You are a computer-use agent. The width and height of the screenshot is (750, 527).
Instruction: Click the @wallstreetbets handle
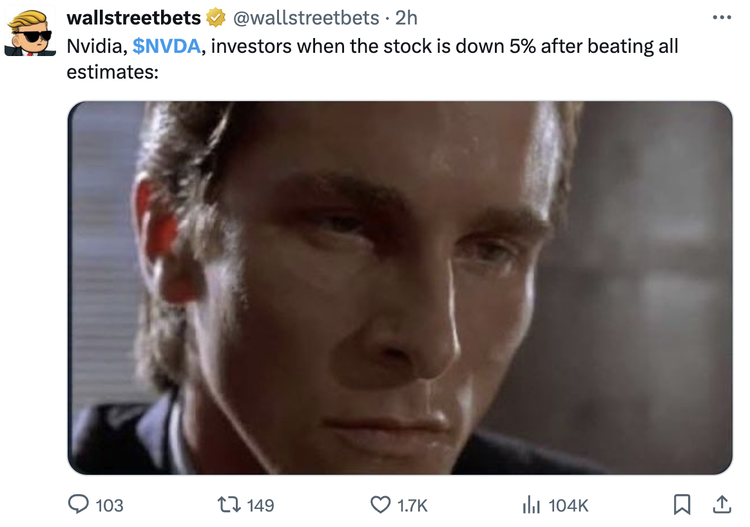(306, 18)
